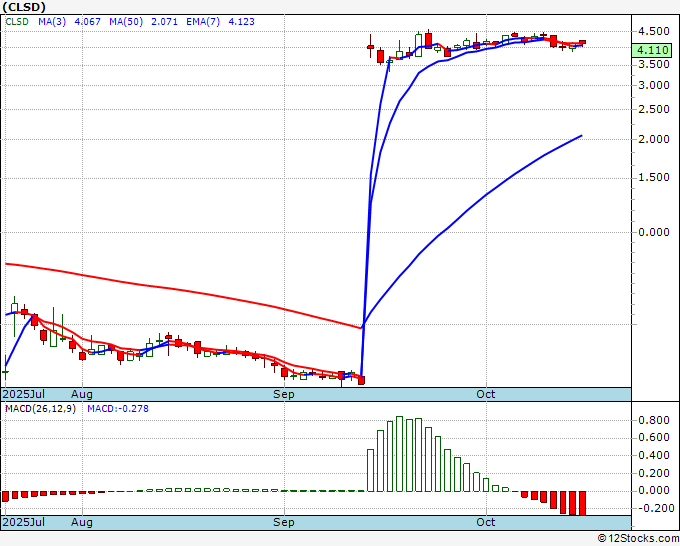
Task: Click the end of the MA(50) line near 2.000
Action: [581, 136]
